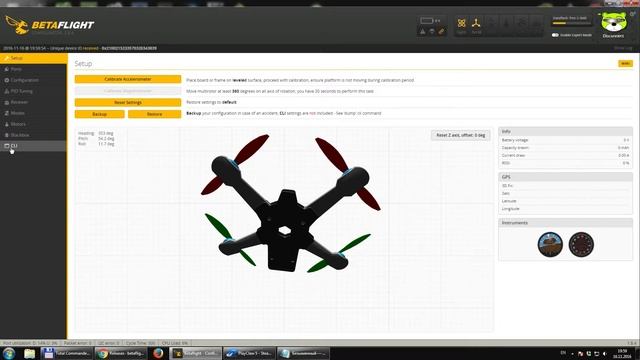Click the serial link status icon
640x360 pixels.
click(x=441, y=31)
